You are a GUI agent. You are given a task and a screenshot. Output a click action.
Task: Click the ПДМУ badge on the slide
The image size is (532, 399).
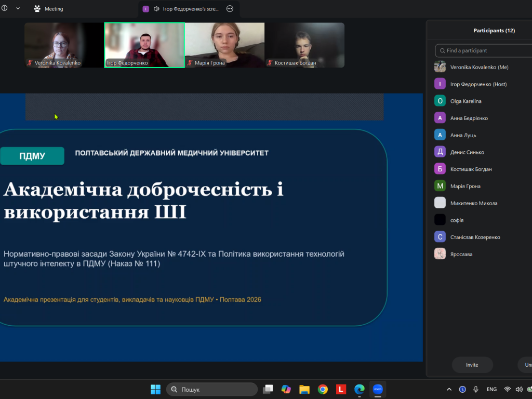click(32, 156)
